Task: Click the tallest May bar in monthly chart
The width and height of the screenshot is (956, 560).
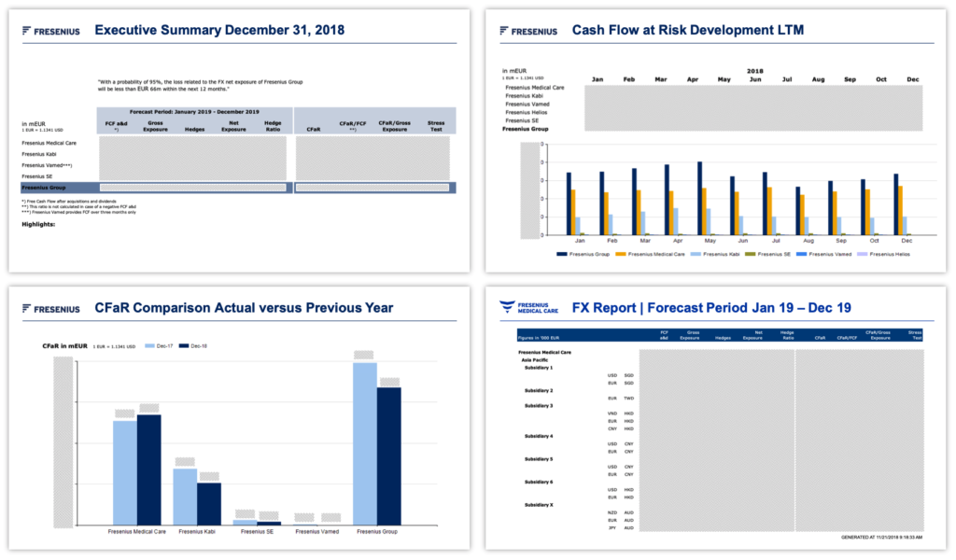Action: pyautogui.click(x=699, y=198)
